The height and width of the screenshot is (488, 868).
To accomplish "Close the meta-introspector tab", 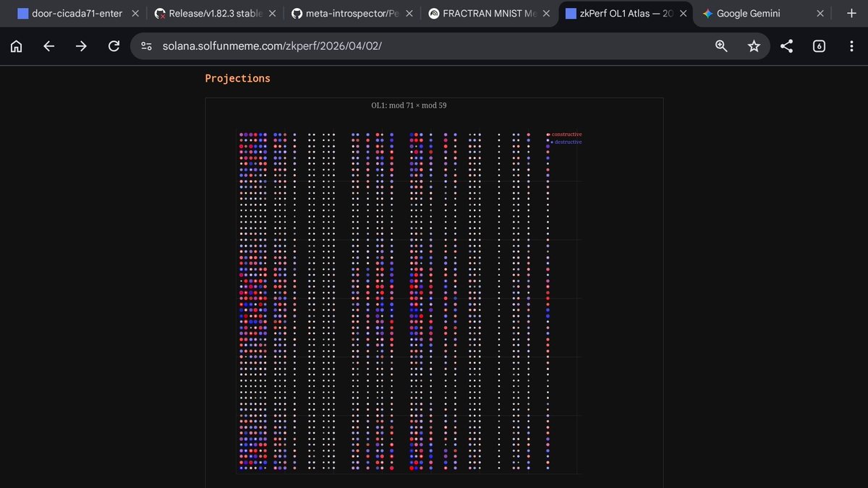I will click(410, 13).
